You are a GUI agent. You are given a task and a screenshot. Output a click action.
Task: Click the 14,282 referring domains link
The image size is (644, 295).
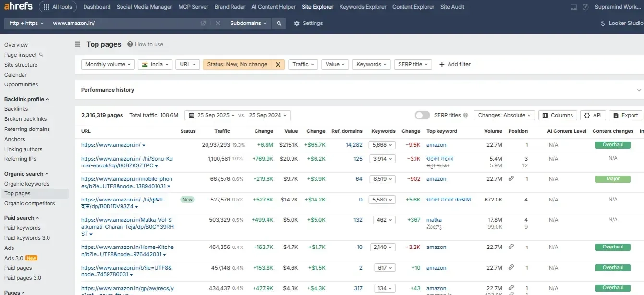[354, 145]
